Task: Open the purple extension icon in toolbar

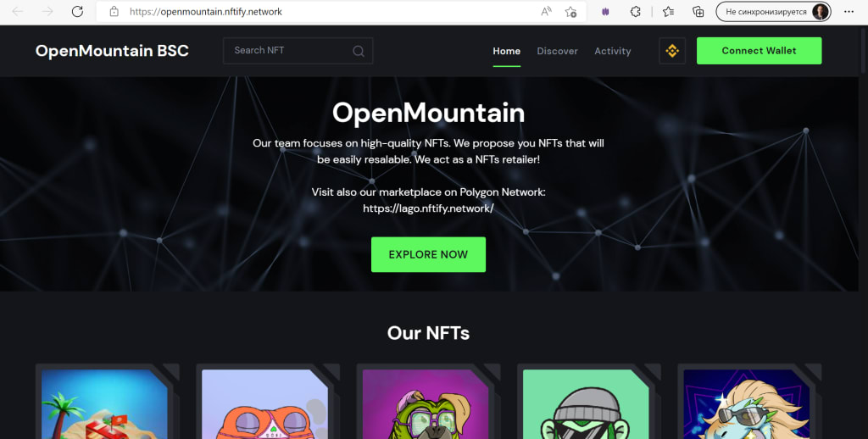Action: click(605, 12)
